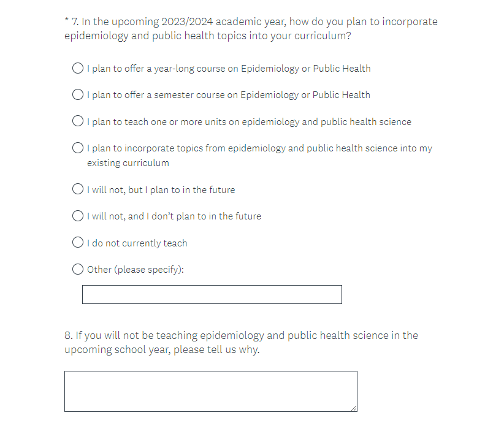The height and width of the screenshot is (426, 504).
Task: Click the 'I don't plan to in the future' label
Action: [x=174, y=216]
